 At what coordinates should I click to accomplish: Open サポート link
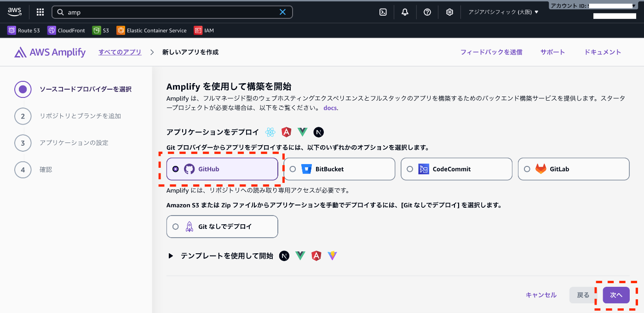point(552,52)
